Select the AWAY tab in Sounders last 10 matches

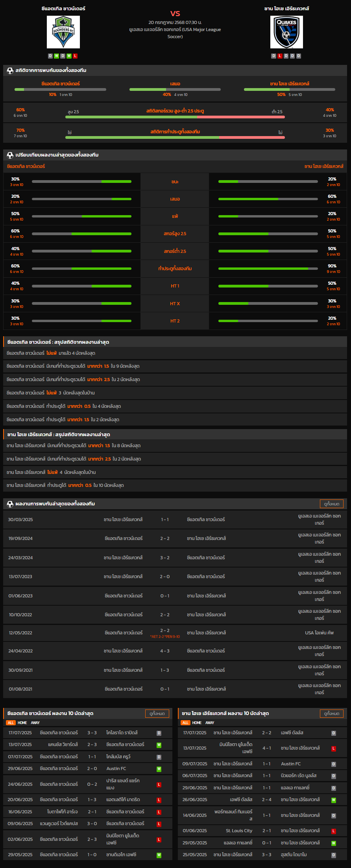tap(35, 723)
